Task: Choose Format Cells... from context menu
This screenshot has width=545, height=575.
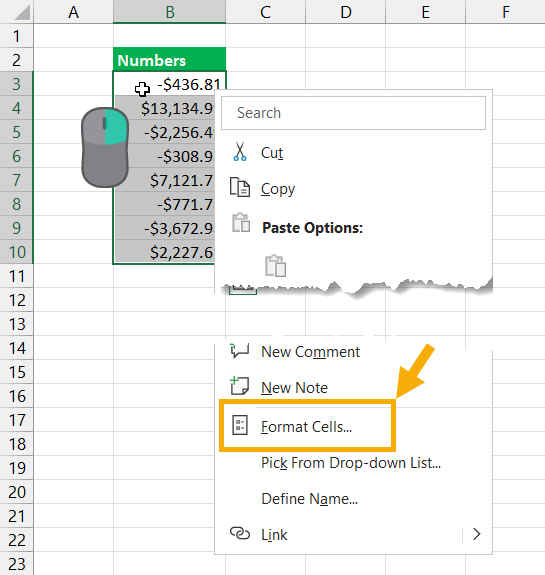Action: tap(306, 427)
